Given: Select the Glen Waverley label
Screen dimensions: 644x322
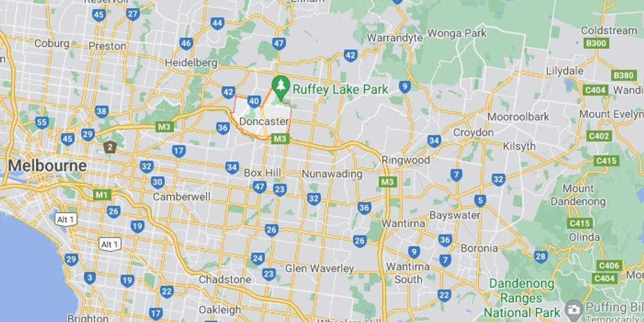Looking at the screenshot, I should click(x=319, y=269).
